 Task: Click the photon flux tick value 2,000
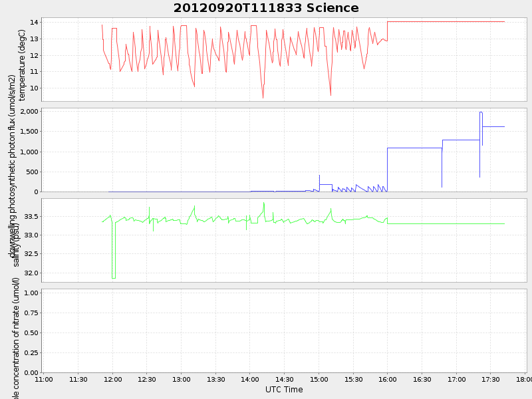coord(29,112)
